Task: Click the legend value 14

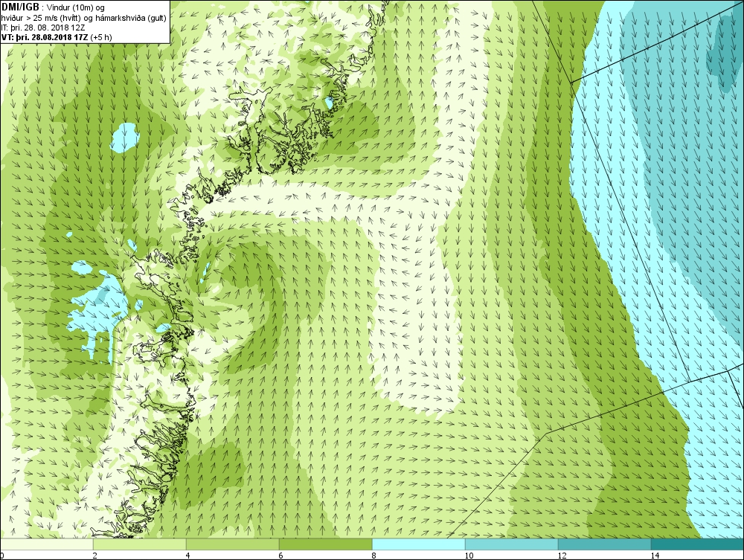Action: 655,556
